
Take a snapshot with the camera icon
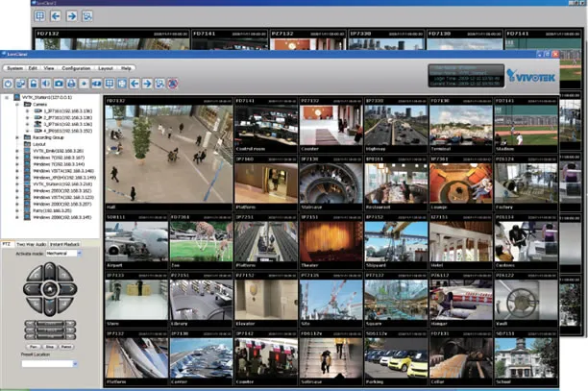pos(59,84)
